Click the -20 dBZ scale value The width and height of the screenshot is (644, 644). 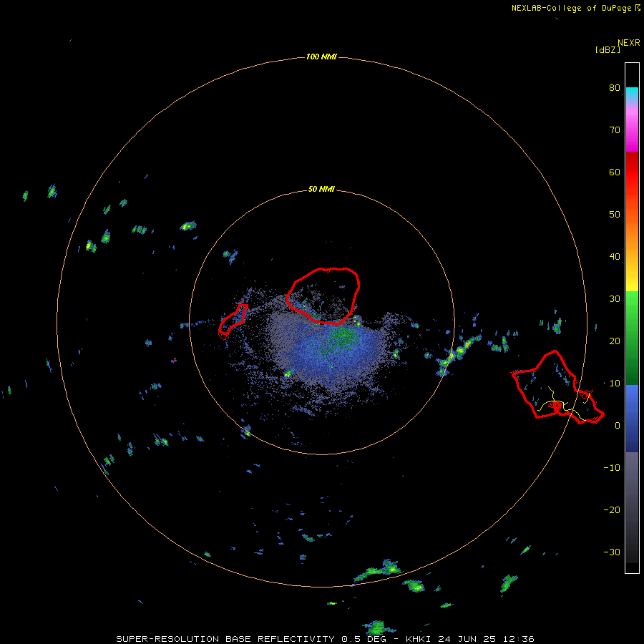click(612, 510)
